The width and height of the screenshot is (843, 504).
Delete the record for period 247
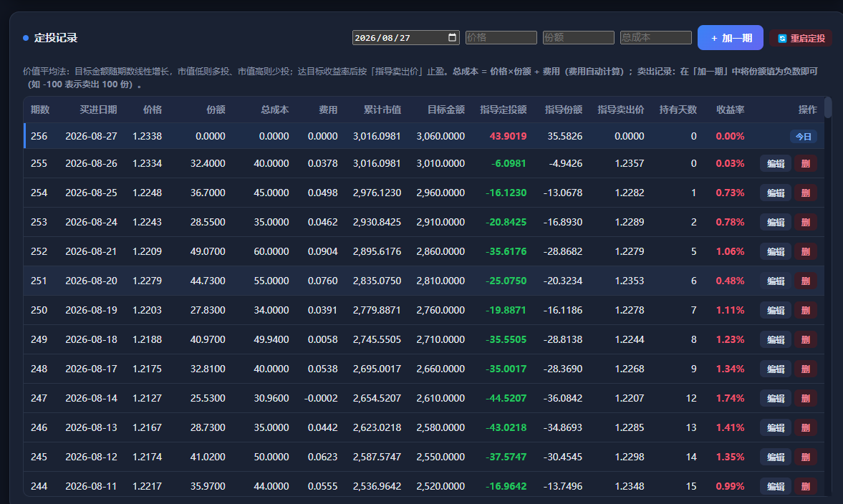tap(805, 398)
